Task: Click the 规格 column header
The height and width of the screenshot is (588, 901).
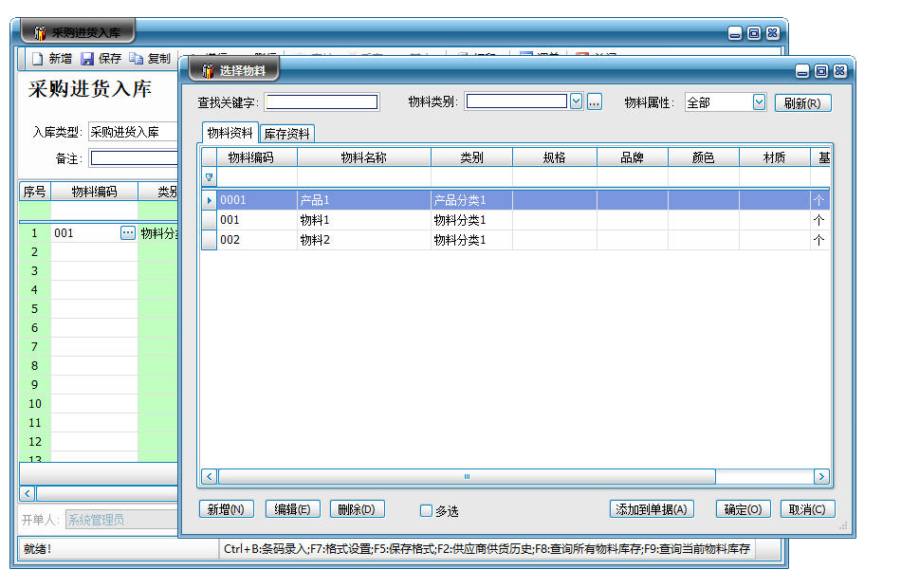Action: [x=555, y=157]
